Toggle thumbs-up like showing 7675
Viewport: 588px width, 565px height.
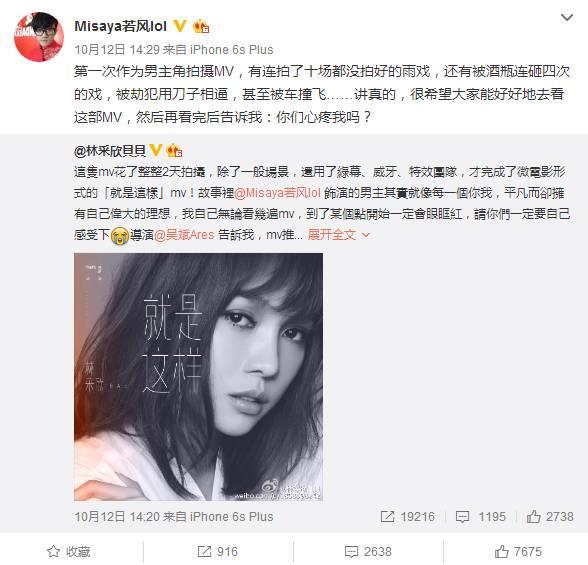(518, 552)
